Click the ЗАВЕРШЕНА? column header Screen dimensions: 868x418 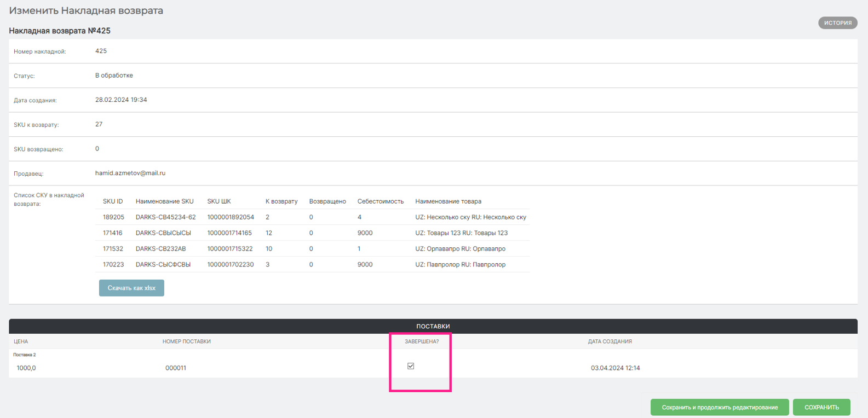tap(422, 341)
